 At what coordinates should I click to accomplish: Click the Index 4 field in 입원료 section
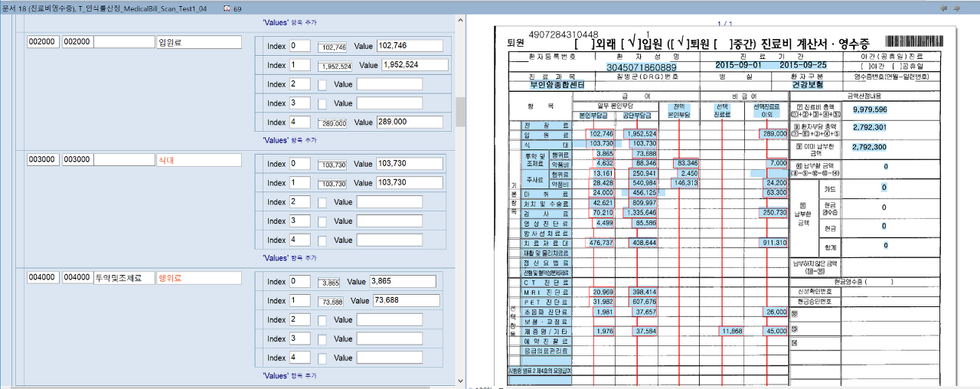(300, 122)
